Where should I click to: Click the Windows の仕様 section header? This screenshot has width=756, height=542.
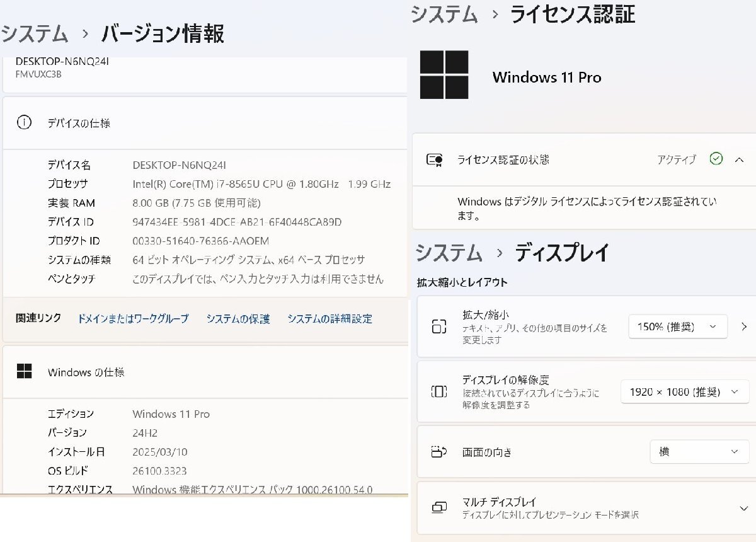coord(205,372)
